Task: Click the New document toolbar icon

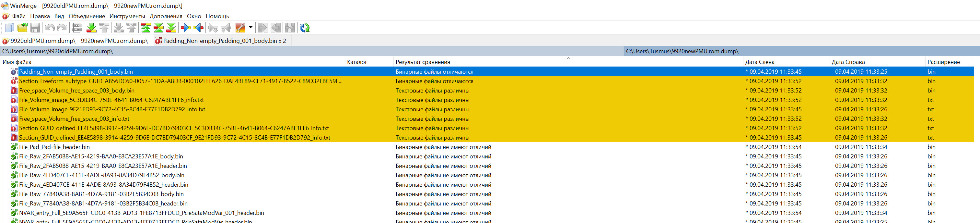Action: (9, 28)
